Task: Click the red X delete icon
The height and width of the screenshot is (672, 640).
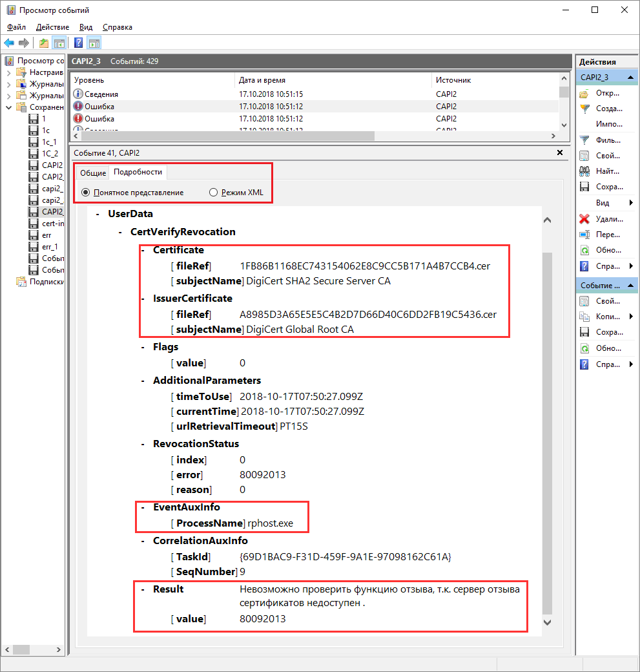Action: [x=584, y=219]
